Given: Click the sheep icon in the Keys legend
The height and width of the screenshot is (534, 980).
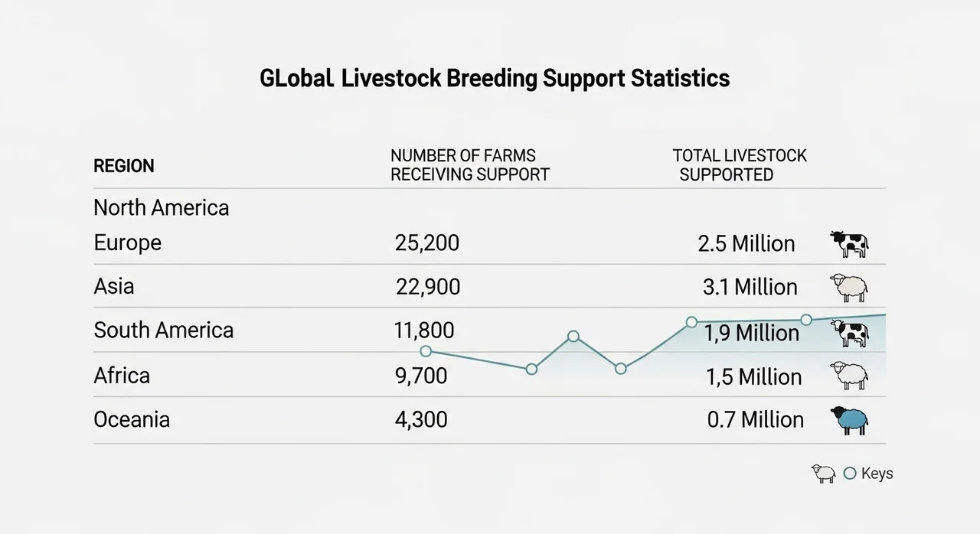Looking at the screenshot, I should pyautogui.click(x=823, y=474).
